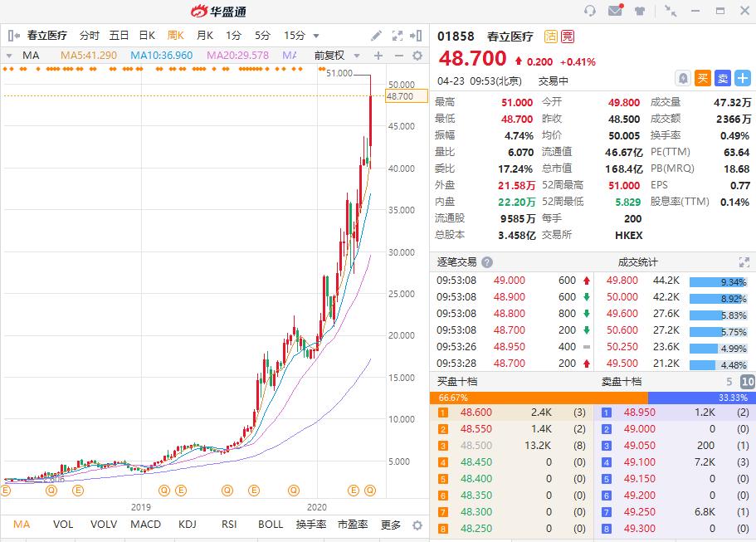Switch to 分时 intraday tab
The width and height of the screenshot is (756, 542).
click(89, 35)
